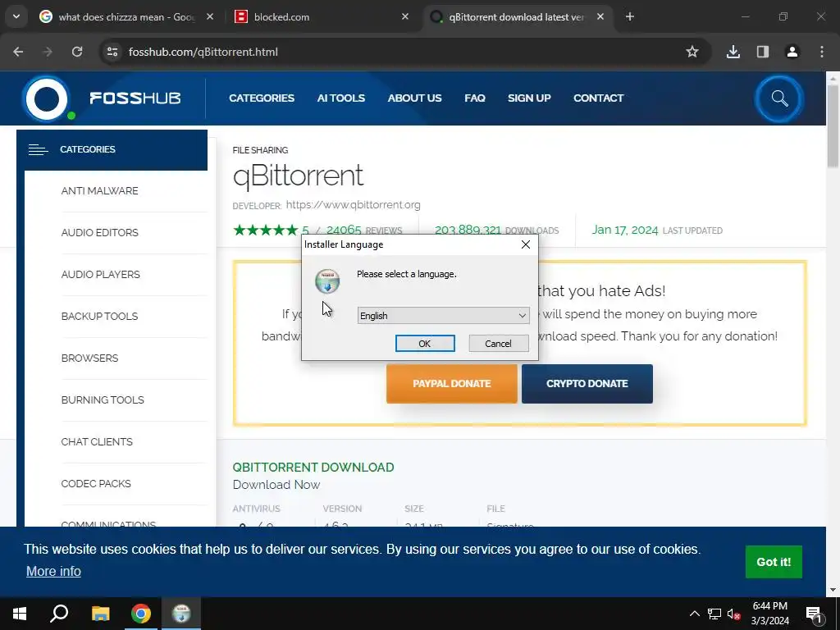
Task: Bookmark this page with star icon
Action: [692, 52]
